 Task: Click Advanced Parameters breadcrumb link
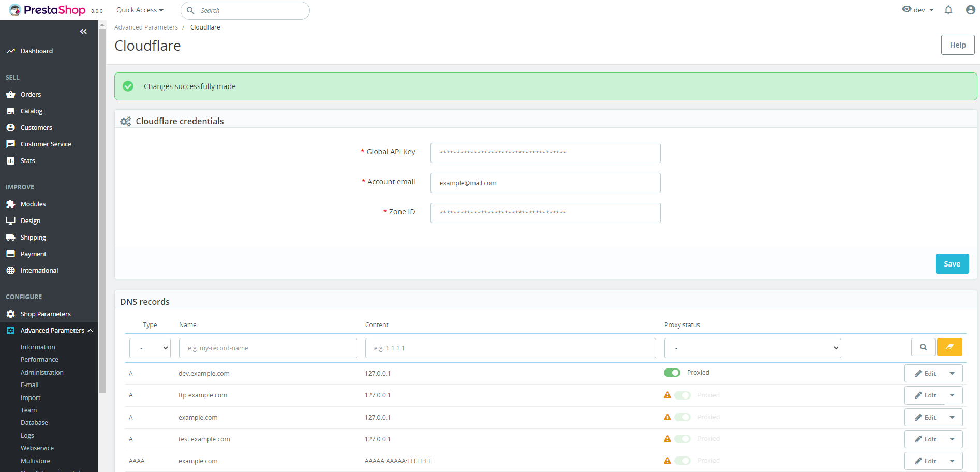(x=146, y=27)
